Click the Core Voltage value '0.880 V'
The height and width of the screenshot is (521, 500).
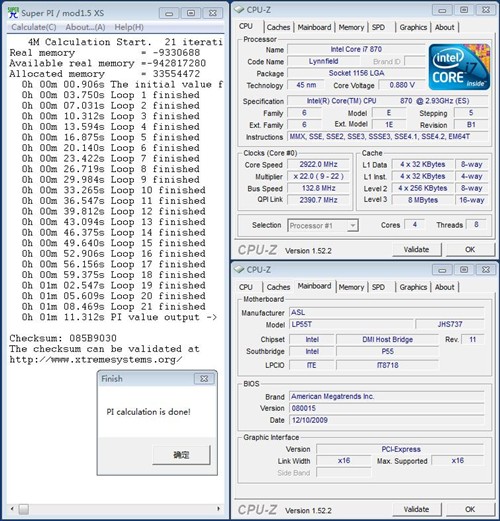tap(402, 85)
